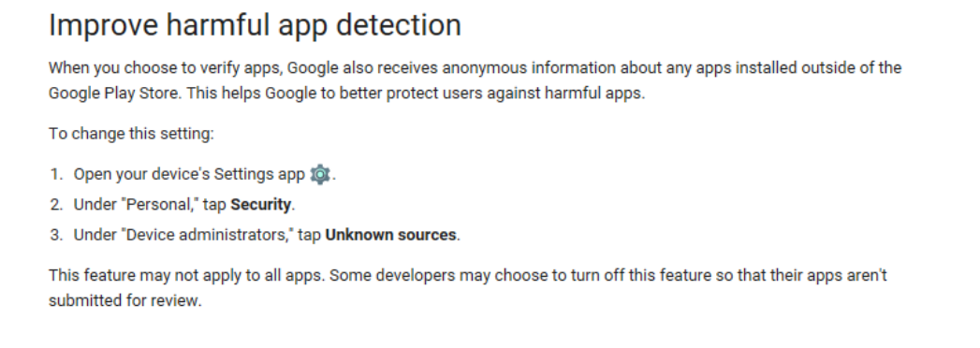Viewport: 980px width, 348px height.
Task: Click the list number "2."
Action: (57, 204)
